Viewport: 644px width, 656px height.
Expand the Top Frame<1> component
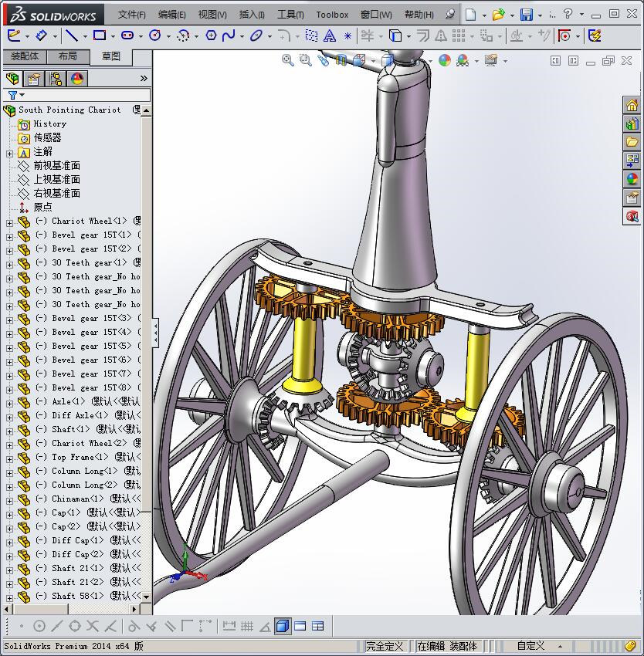tap(9, 459)
